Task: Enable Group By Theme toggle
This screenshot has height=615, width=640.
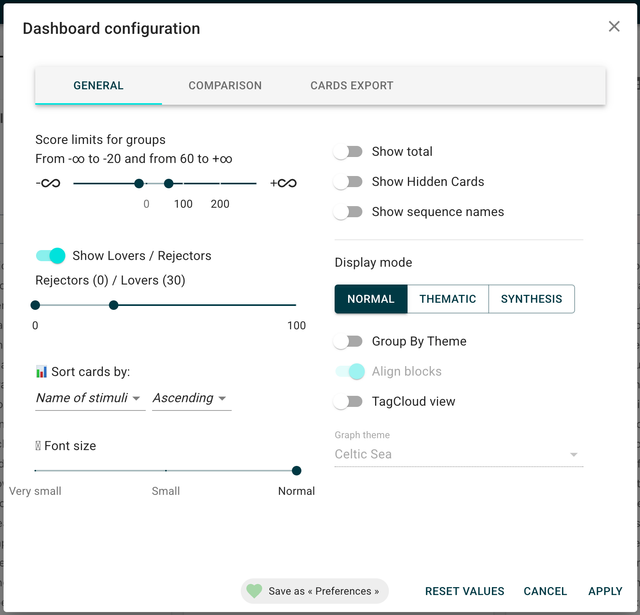Action: pos(348,342)
